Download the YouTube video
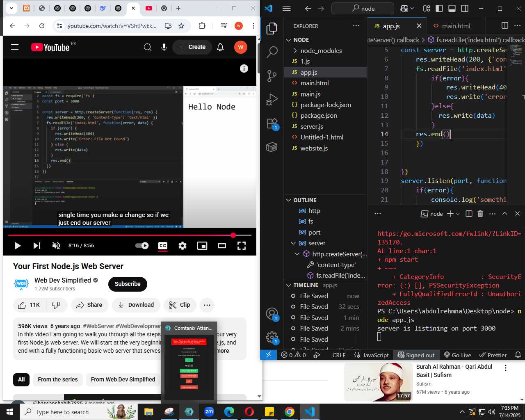Viewport: 525px width, 420px height. (x=136, y=305)
